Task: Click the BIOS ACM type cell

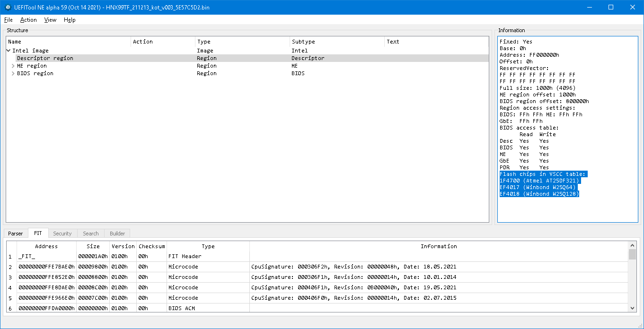Action: pos(208,308)
